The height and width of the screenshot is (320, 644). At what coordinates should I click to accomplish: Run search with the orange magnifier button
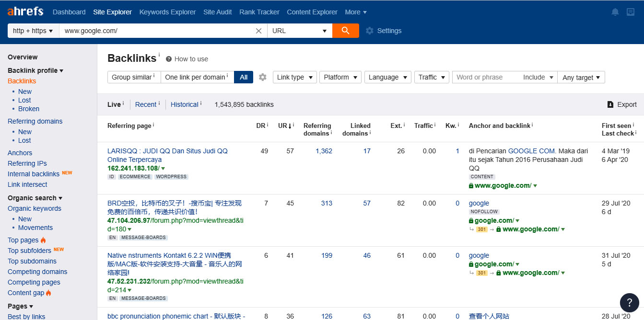tap(346, 30)
